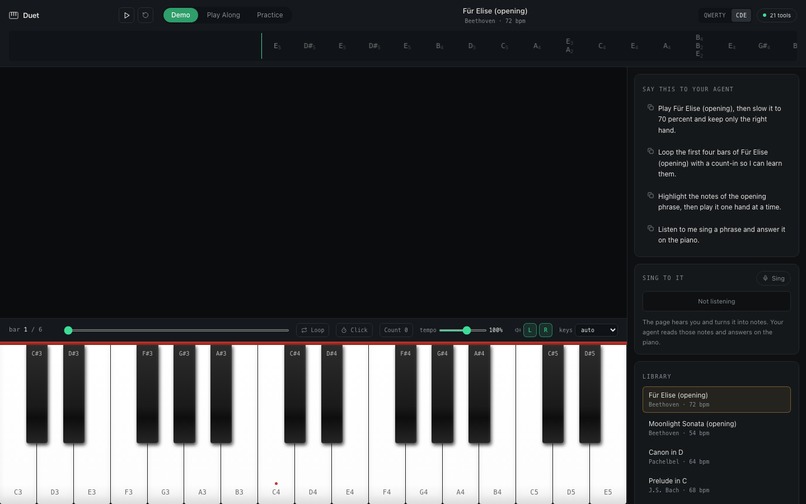This screenshot has width=806, height=504.
Task: Toggle the left hand L button
Action: coord(530,330)
